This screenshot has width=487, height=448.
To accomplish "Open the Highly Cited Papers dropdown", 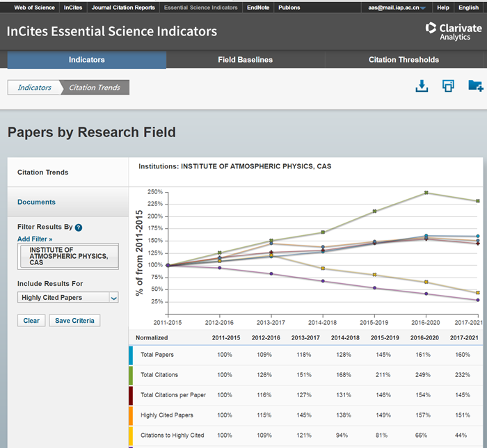I will 67,298.
